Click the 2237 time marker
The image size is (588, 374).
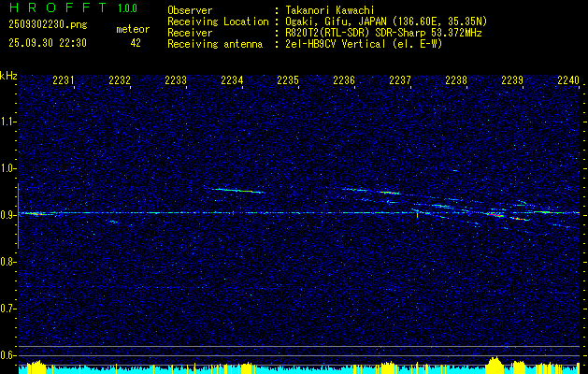(x=400, y=80)
